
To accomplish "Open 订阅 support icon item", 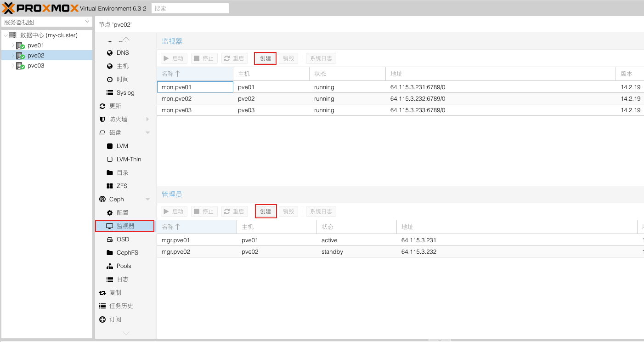I will (x=102, y=319).
